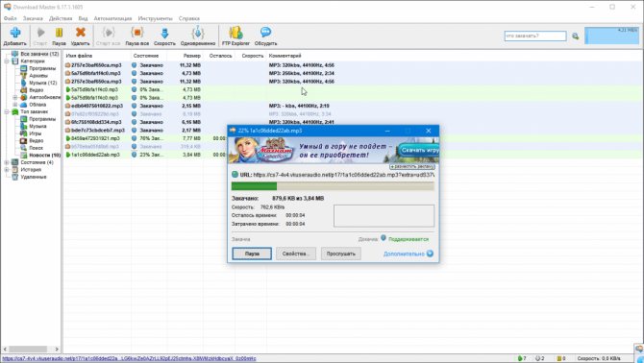Select Видео under Категории in tree

(37, 90)
